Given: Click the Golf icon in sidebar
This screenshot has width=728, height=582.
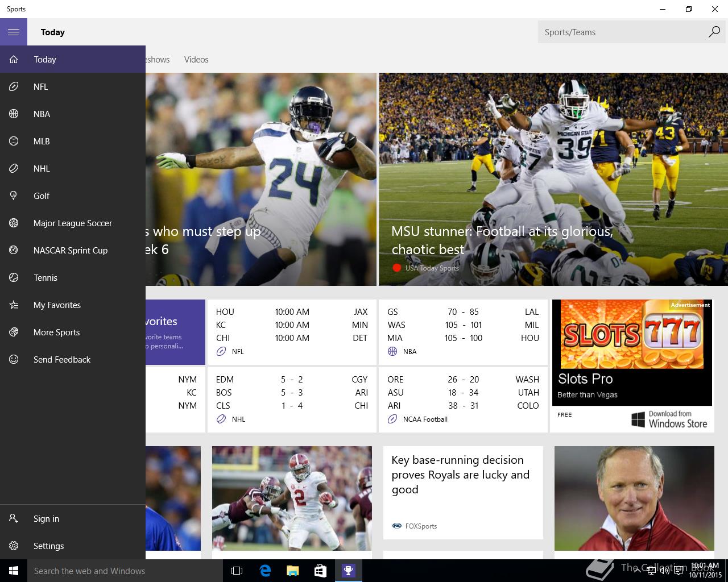Looking at the screenshot, I should pos(14,196).
